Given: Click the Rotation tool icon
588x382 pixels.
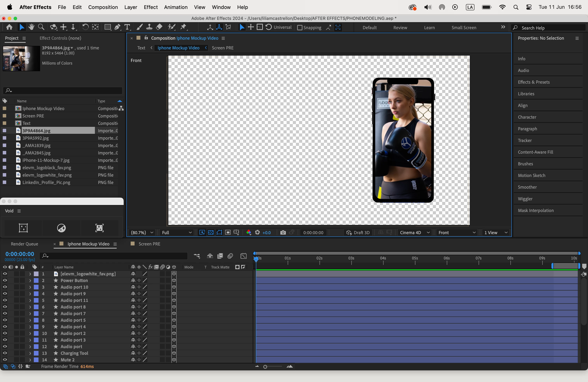Looking at the screenshot, I should [85, 27].
